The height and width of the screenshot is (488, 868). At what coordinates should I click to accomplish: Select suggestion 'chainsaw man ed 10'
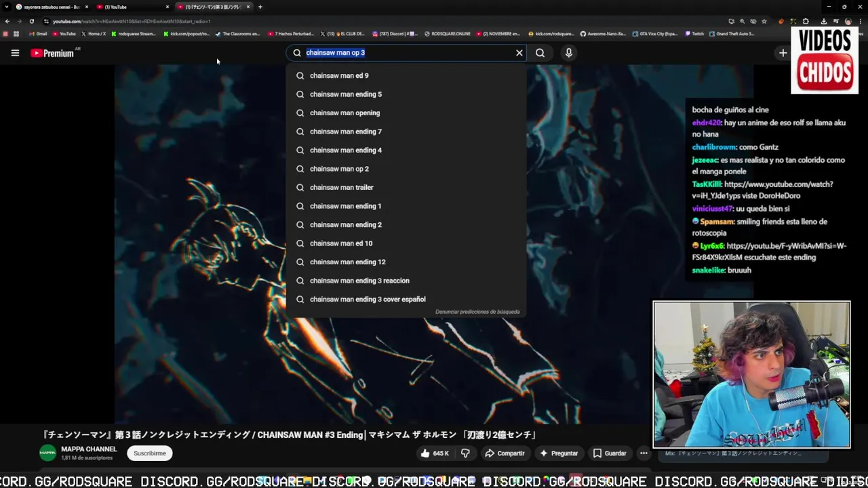[x=406, y=243]
